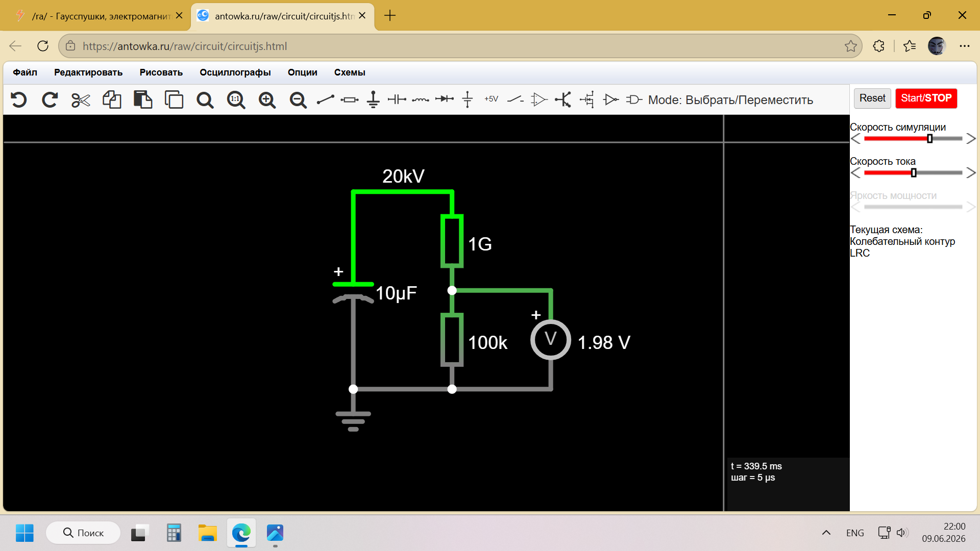Open the Файл menu

[25, 72]
